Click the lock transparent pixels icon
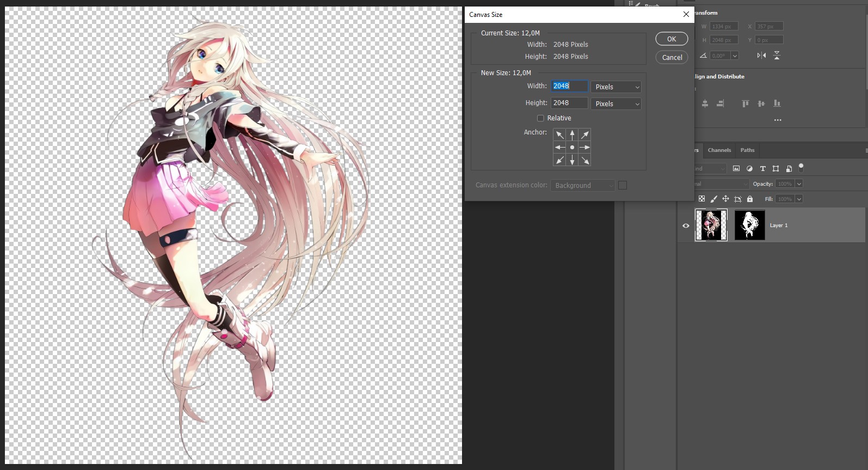This screenshot has height=470, width=868. [x=701, y=199]
